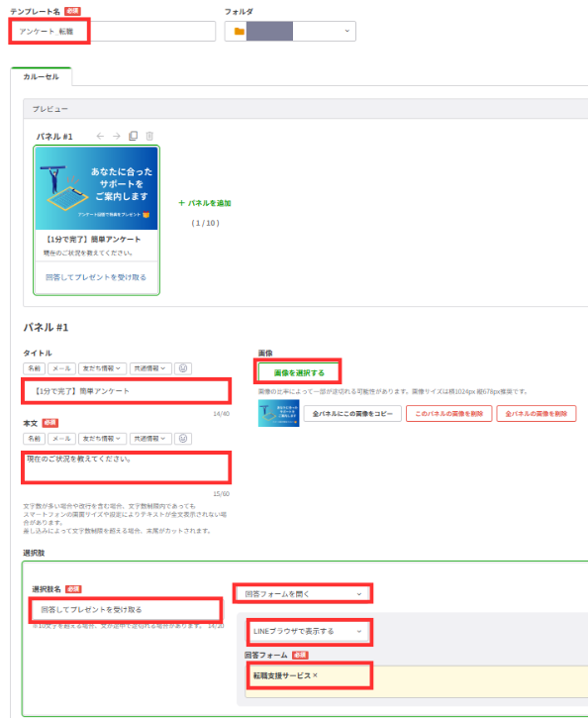
Task: Expand 回答フォームを開く action dropdown
Action: 303,594
